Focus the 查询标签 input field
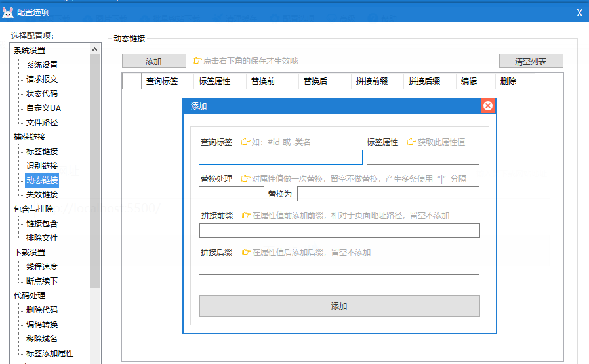This screenshot has width=589, height=364. [281, 157]
